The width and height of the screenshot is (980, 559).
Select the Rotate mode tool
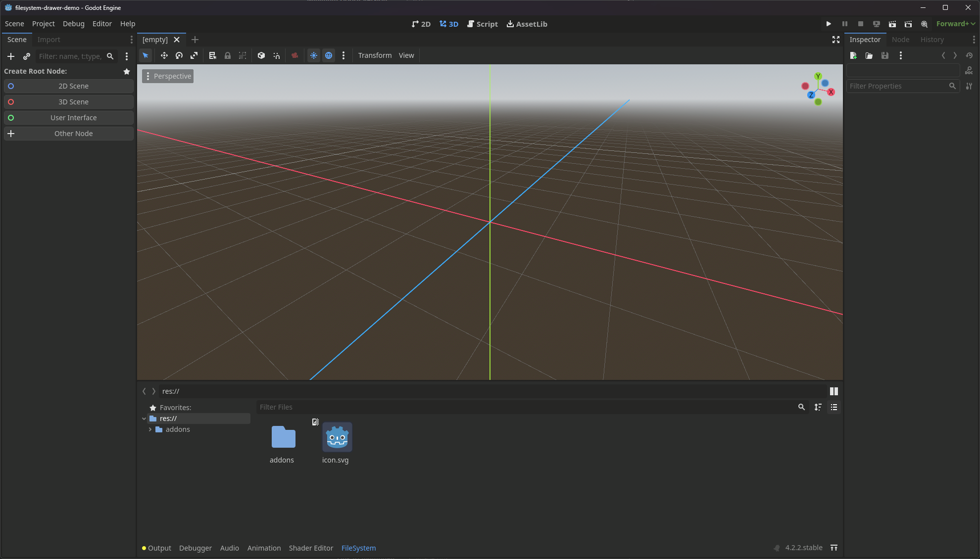[x=179, y=55]
